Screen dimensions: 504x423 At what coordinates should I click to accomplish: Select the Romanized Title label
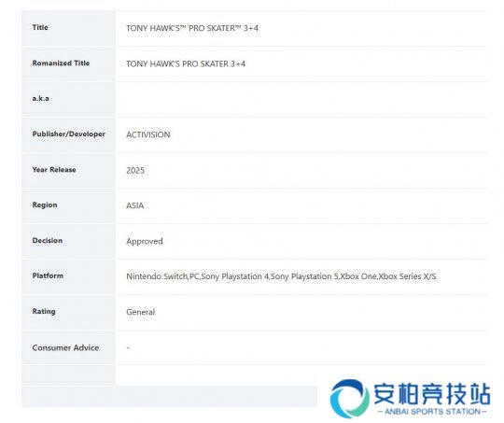(x=61, y=63)
